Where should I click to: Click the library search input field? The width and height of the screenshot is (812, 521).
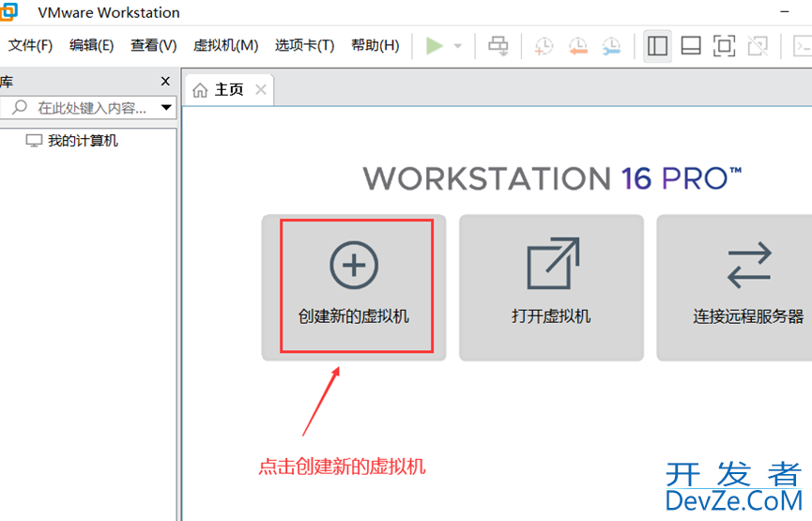point(91,108)
